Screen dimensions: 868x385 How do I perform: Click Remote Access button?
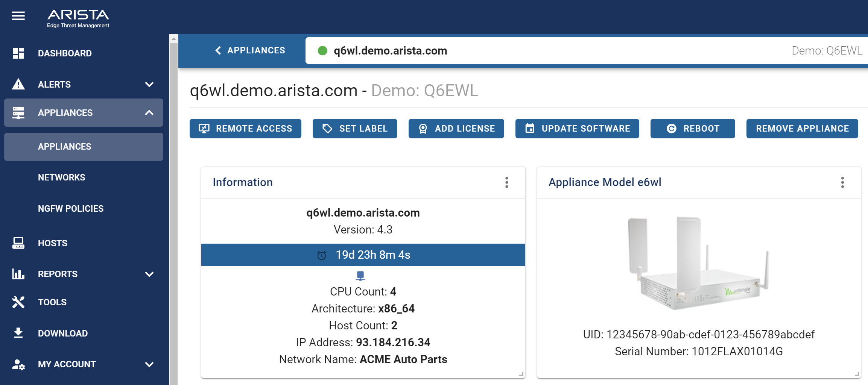coord(245,129)
